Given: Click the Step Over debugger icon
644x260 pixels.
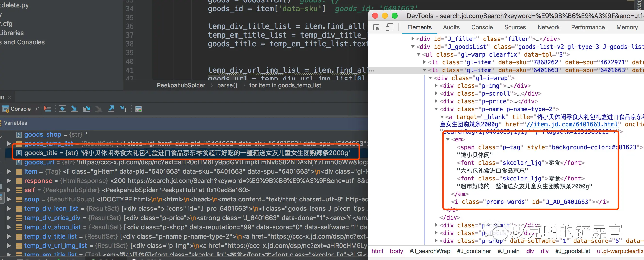Looking at the screenshot, I should 62,109.
